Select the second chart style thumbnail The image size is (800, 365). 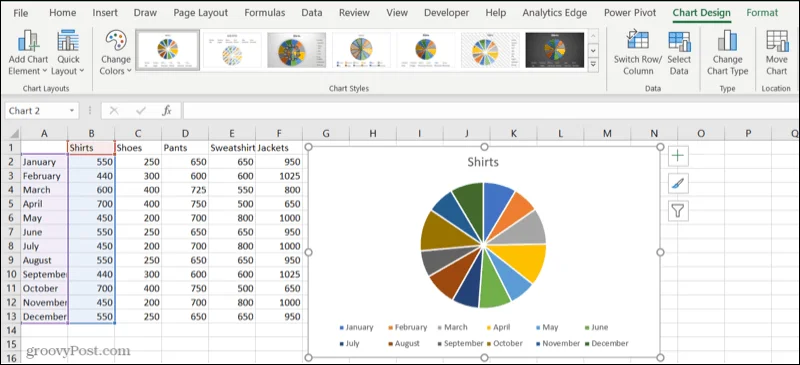click(232, 50)
